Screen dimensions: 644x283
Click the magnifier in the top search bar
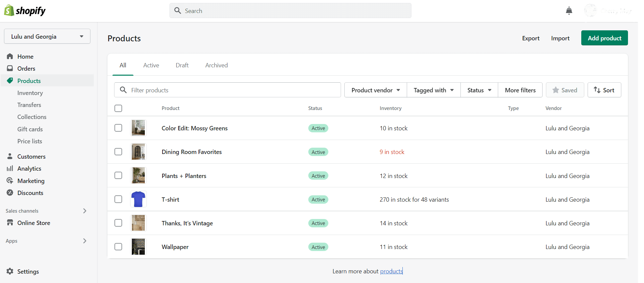tap(178, 11)
